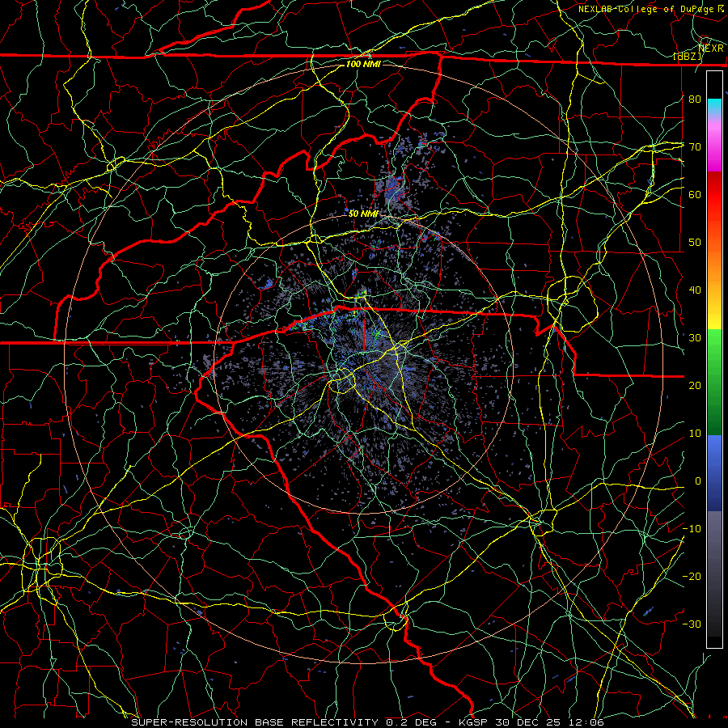728x728 pixels.
Task: Pick the red segment of the color bar
Action: coord(714,195)
